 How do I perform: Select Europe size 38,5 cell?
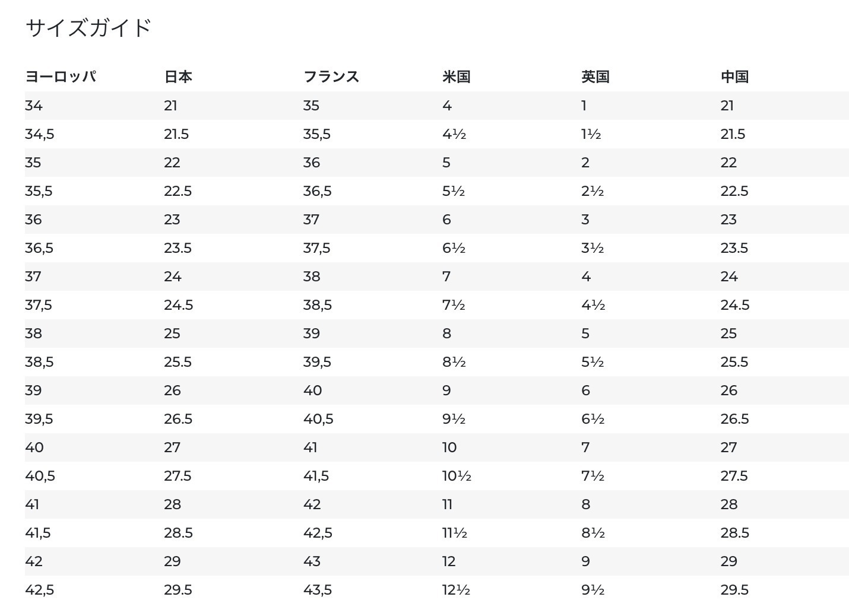(39, 362)
